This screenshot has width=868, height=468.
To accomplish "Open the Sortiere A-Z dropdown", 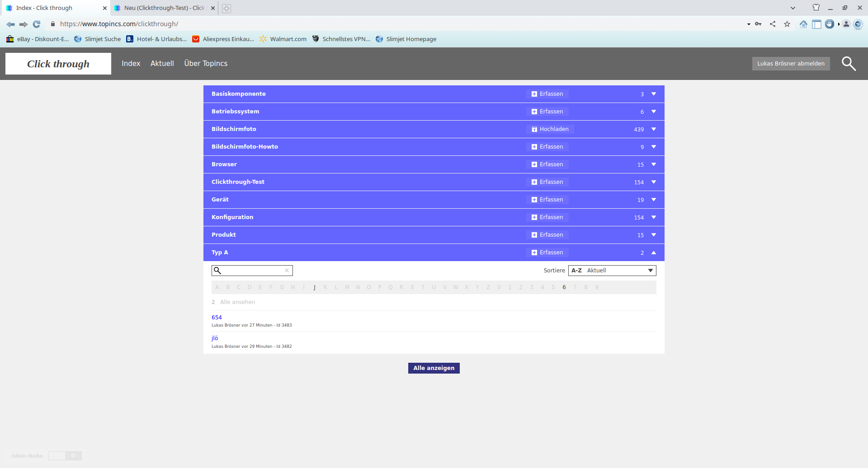I will (612, 271).
